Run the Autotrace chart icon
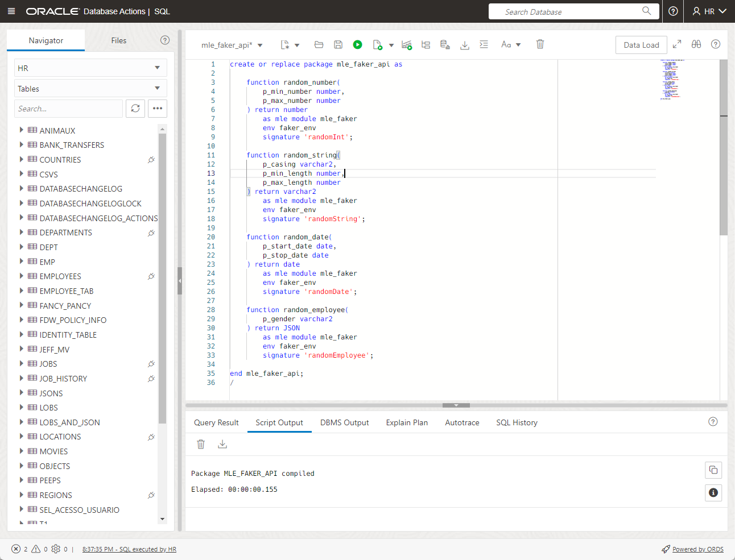735x560 pixels. click(x=407, y=45)
